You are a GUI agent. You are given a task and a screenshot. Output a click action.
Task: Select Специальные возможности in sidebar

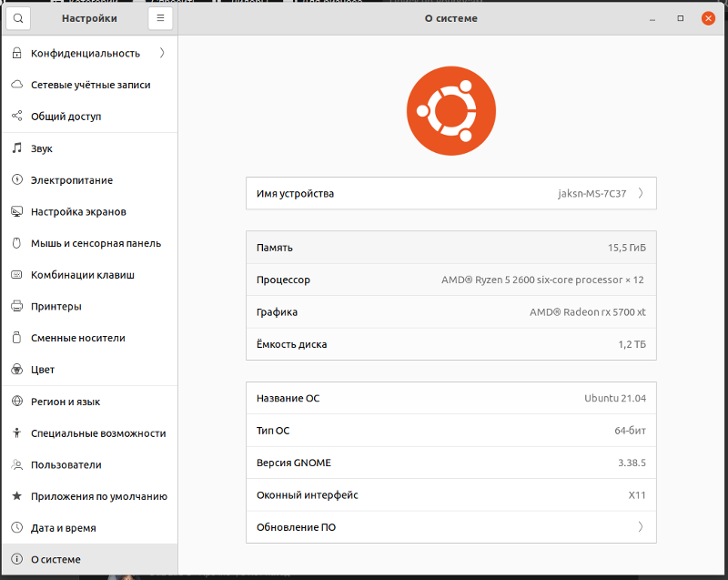[89, 432]
